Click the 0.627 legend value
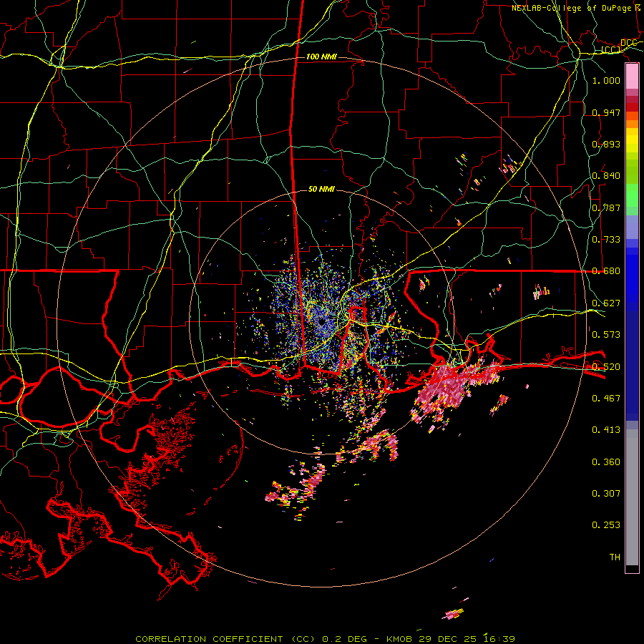Screen dimensions: 644x644 (606, 303)
